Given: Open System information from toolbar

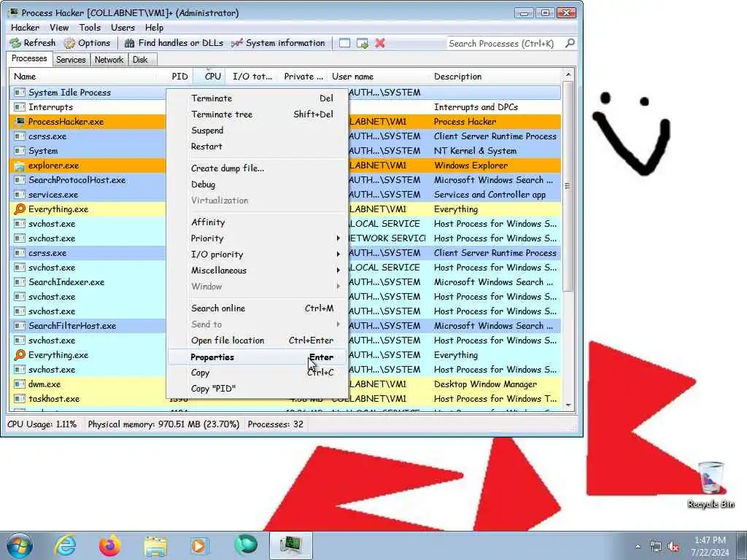Looking at the screenshot, I should tap(278, 43).
